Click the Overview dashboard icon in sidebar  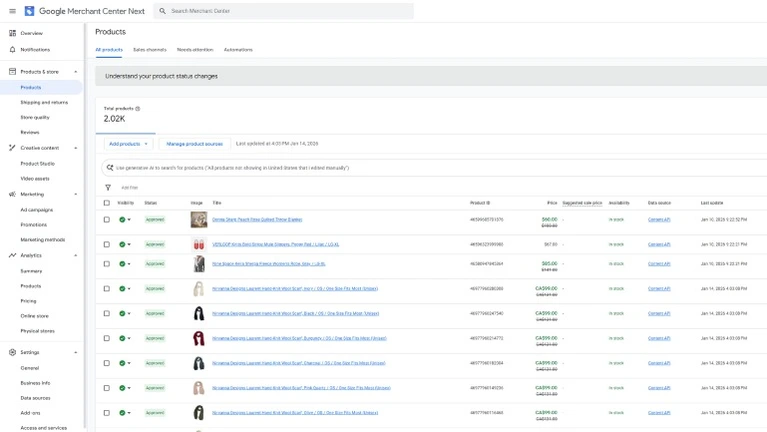[x=12, y=33]
